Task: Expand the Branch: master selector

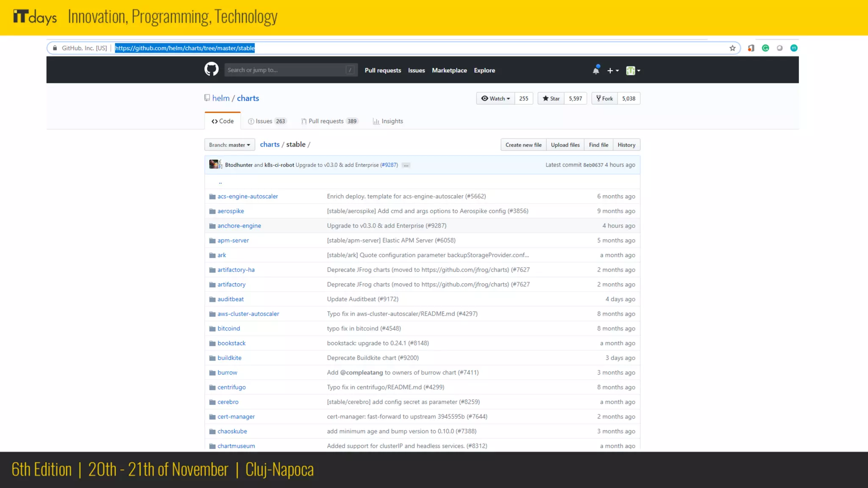Action: point(229,145)
